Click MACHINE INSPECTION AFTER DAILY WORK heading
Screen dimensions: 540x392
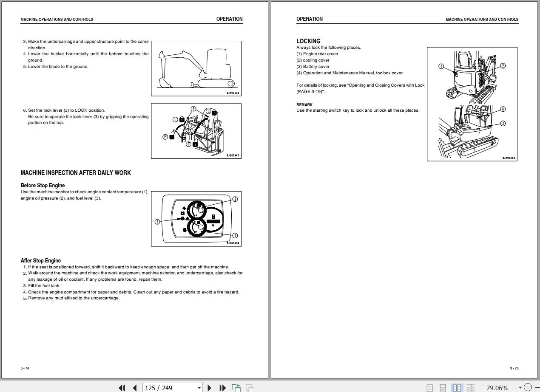76,173
